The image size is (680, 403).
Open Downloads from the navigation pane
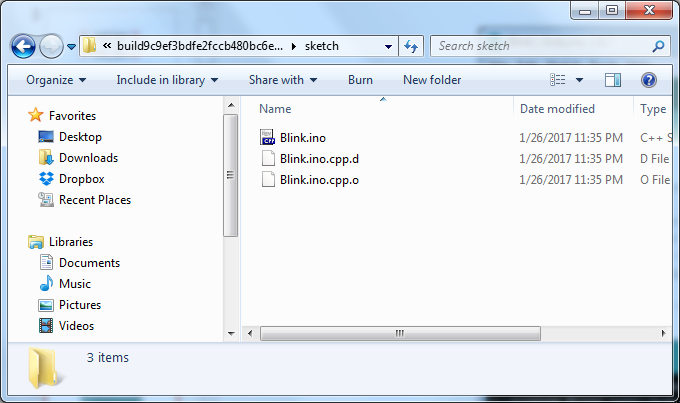pyautogui.click(x=88, y=158)
